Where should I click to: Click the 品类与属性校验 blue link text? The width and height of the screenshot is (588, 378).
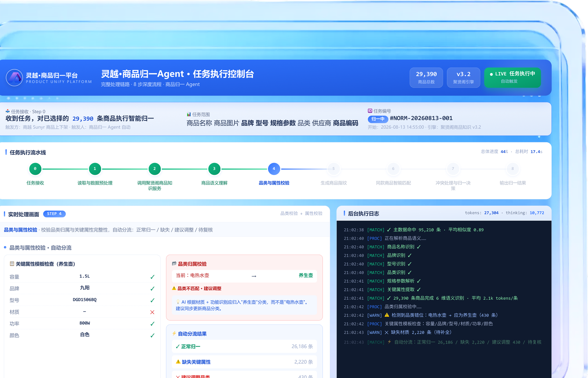(x=21, y=230)
